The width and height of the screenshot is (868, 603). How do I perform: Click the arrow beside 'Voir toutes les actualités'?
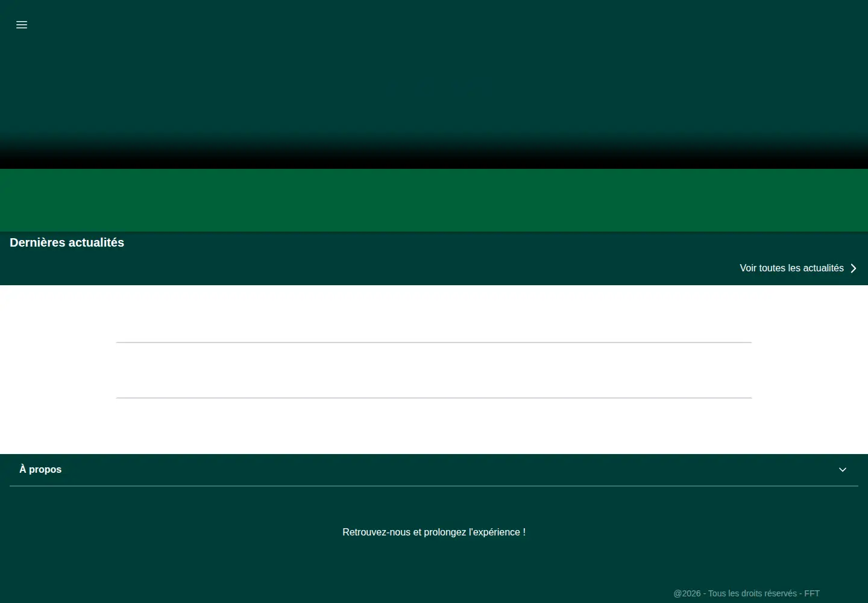tap(853, 268)
